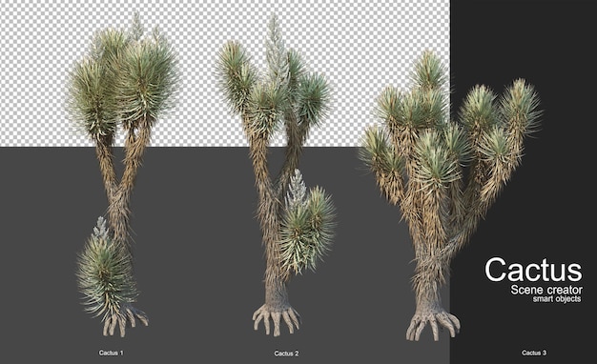Select the Cactus 2 plant image
Image resolution: width=597 pixels, height=364 pixels.
coord(276,175)
